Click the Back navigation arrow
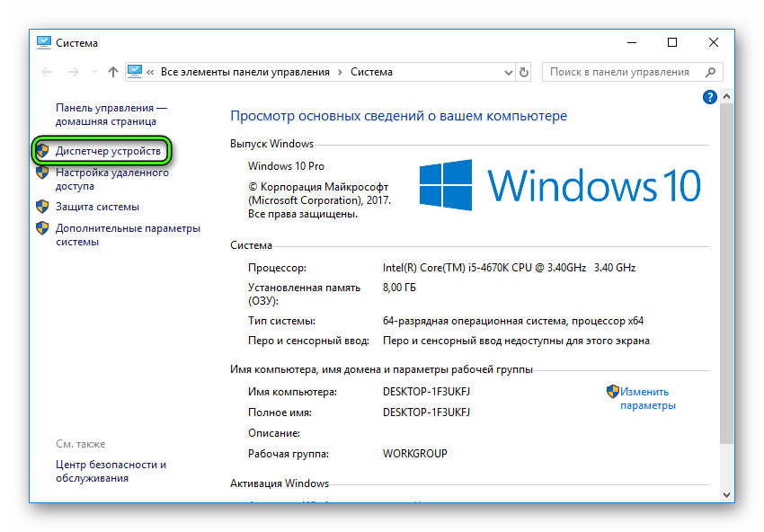Viewport: 764px width, 532px height. 48,72
